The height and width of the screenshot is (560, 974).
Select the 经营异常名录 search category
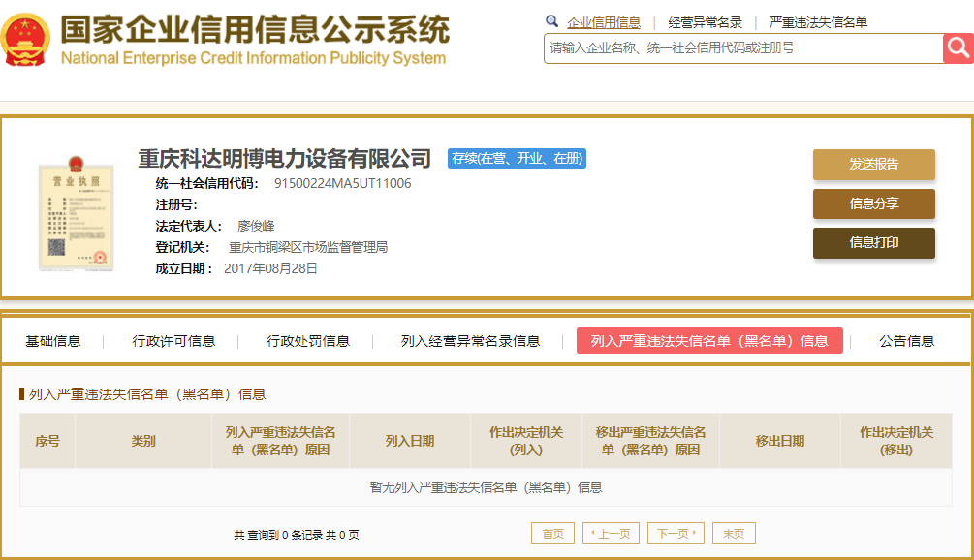coord(705,22)
